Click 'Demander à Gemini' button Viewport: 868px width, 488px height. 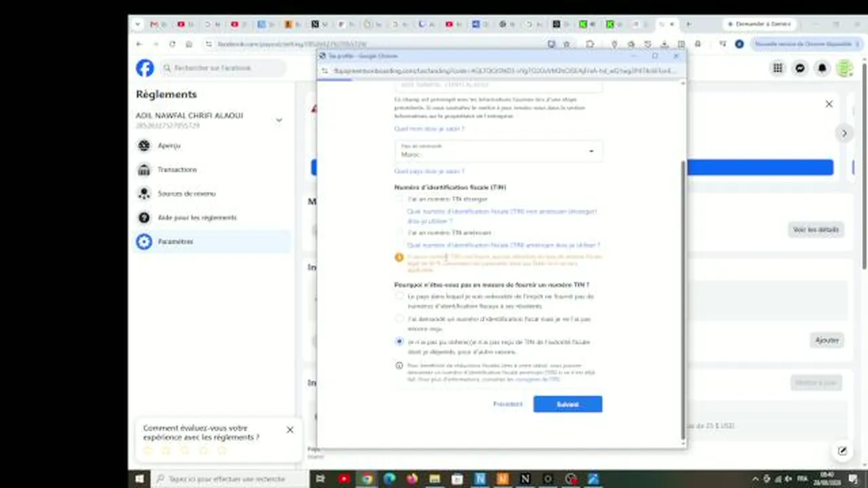pyautogui.click(x=759, y=24)
